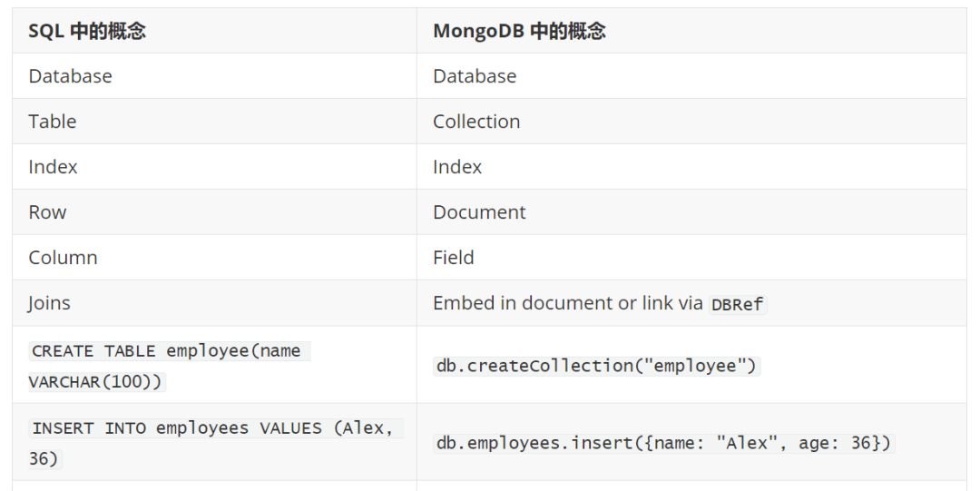Click the db.employees.insert code snippet
Image resolution: width=980 pixels, height=491 pixels.
[x=664, y=443]
